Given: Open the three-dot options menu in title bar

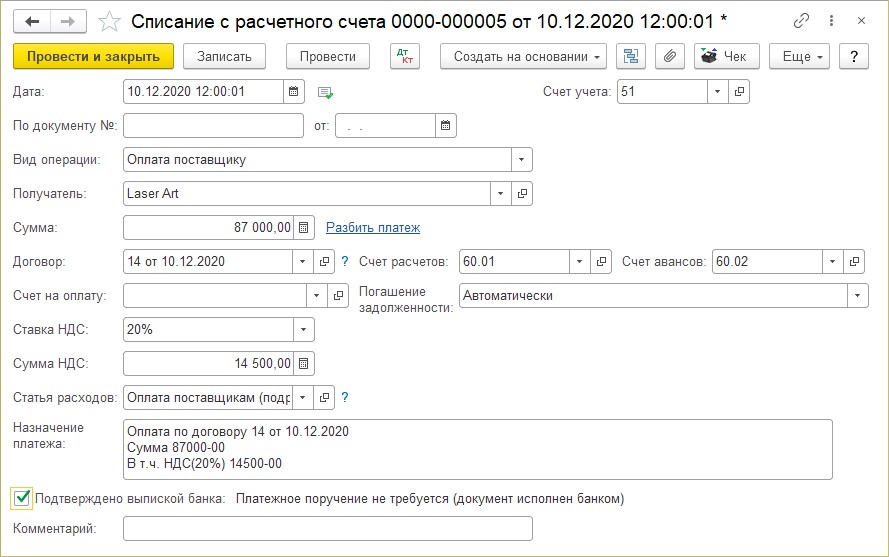Looking at the screenshot, I should tap(831, 21).
